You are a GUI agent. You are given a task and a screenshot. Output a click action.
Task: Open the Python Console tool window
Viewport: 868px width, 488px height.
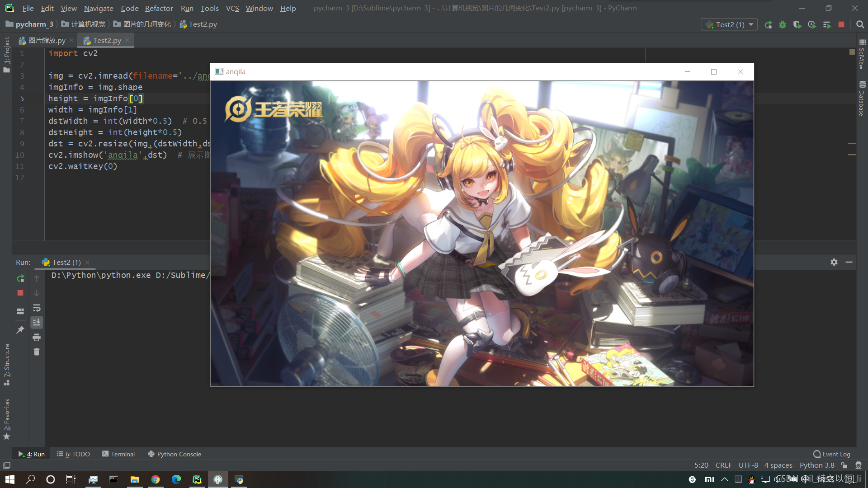(x=175, y=454)
